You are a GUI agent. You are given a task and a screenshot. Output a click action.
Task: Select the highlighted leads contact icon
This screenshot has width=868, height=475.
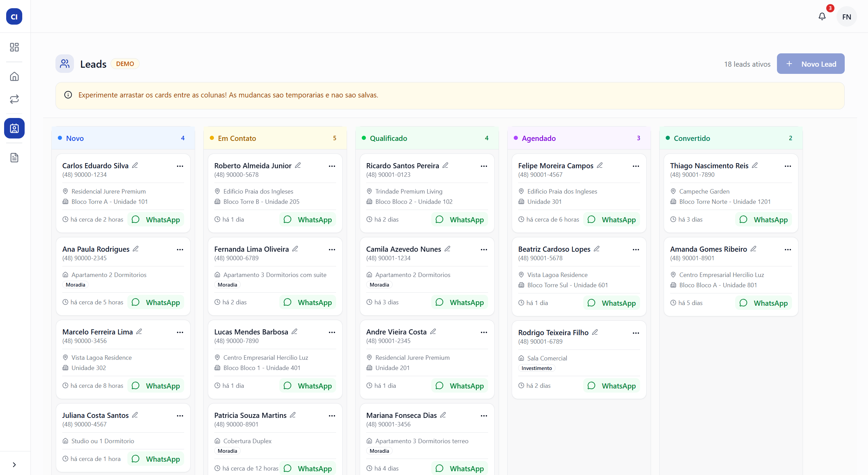14,128
